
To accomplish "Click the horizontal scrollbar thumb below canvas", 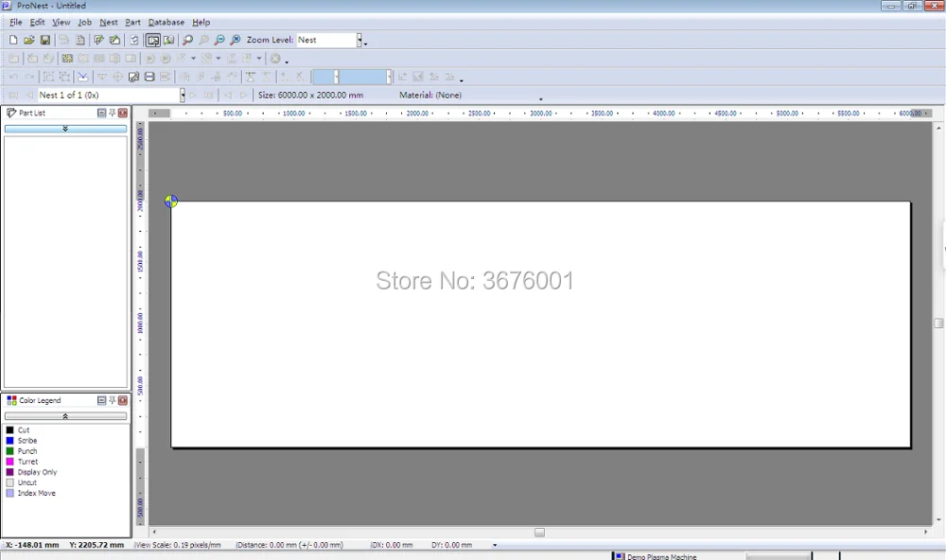I will [x=539, y=533].
